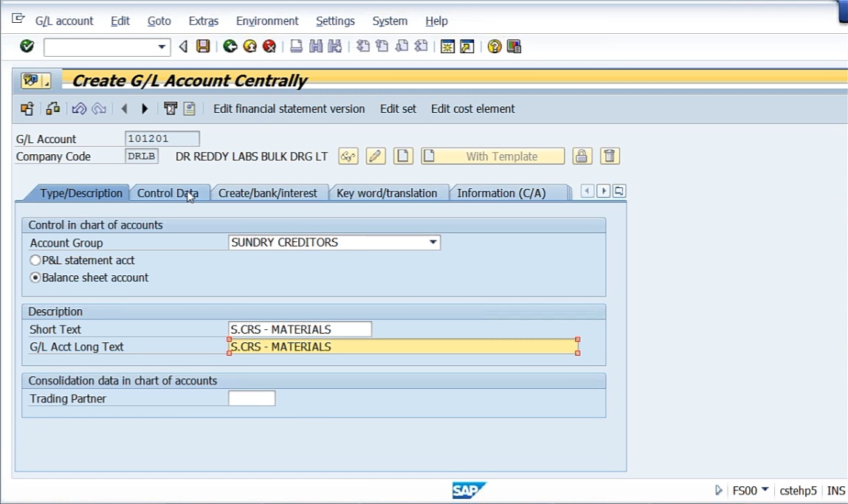This screenshot has height=504, width=848.
Task: Select the Balance sheet account radio button
Action: [35, 277]
